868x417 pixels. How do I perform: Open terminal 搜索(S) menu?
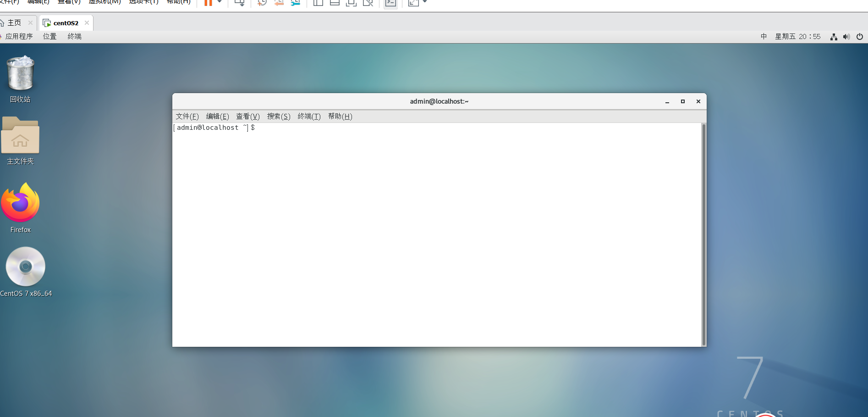point(279,117)
